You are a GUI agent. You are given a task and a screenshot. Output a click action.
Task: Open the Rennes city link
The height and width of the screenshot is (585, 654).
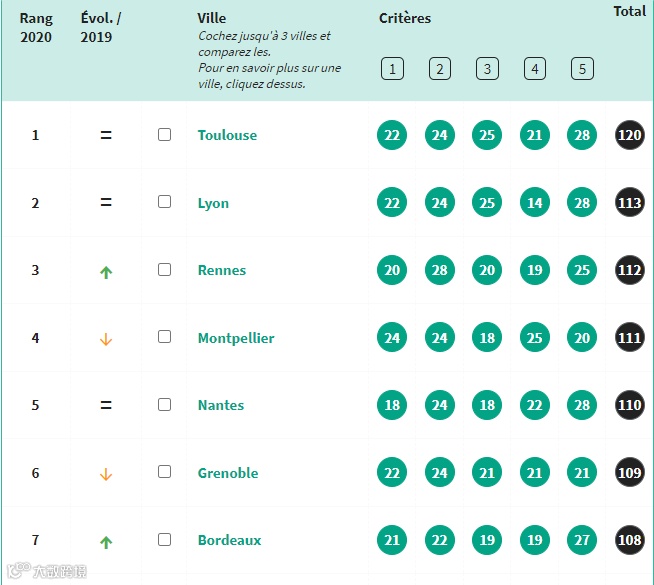point(222,270)
